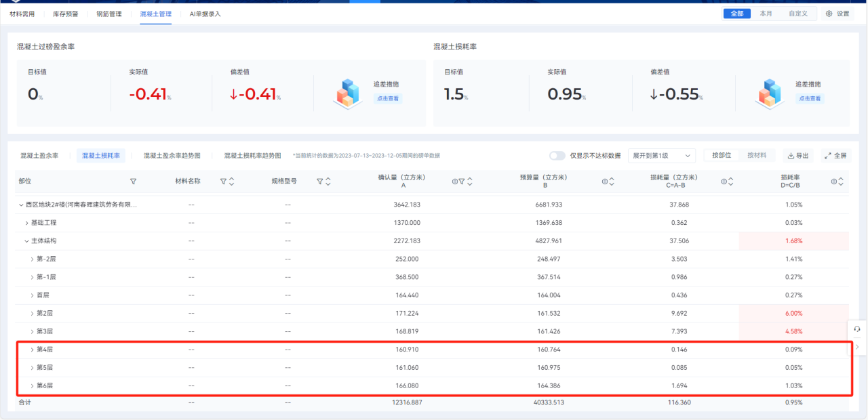868x420 pixels.
Task: Open the 设置 gear settings
Action: 837,14
